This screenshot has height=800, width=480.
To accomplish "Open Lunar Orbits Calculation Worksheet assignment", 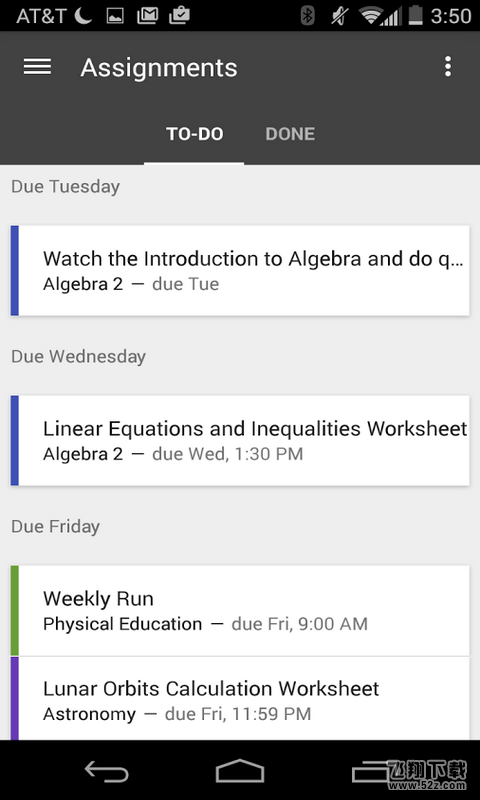I will pyautogui.click(x=240, y=698).
